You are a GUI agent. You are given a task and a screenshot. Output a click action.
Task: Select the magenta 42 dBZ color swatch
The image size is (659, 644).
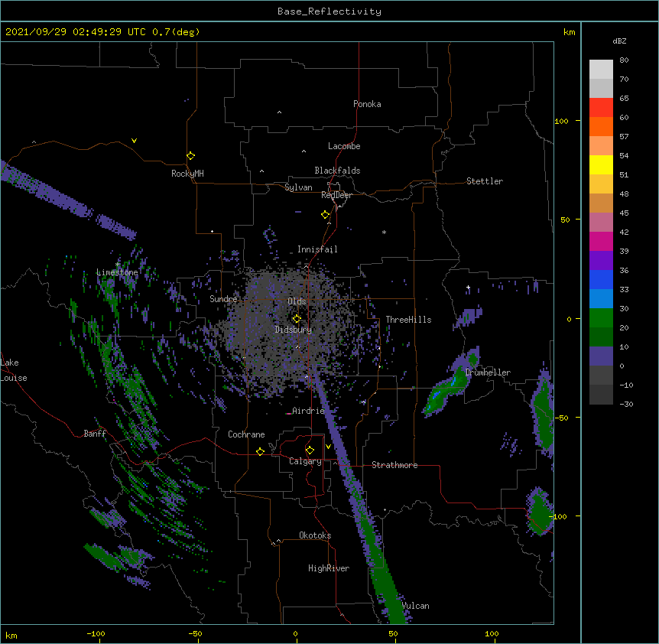coord(601,241)
